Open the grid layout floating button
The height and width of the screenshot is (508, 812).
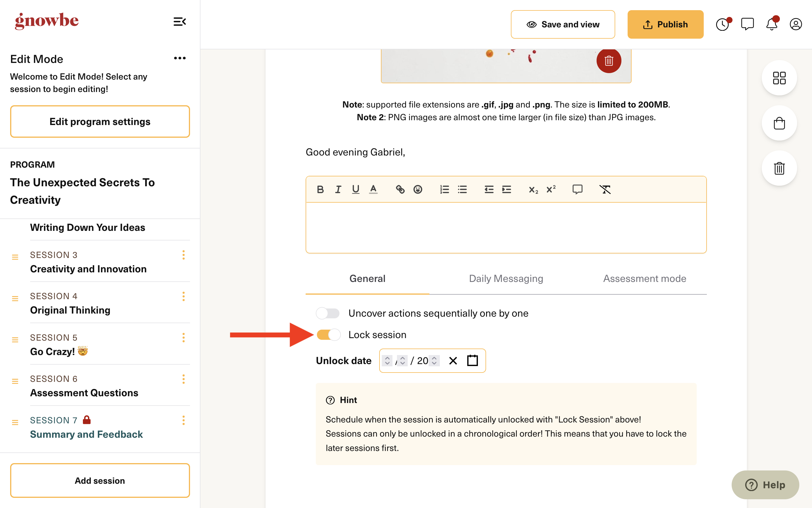tap(779, 78)
